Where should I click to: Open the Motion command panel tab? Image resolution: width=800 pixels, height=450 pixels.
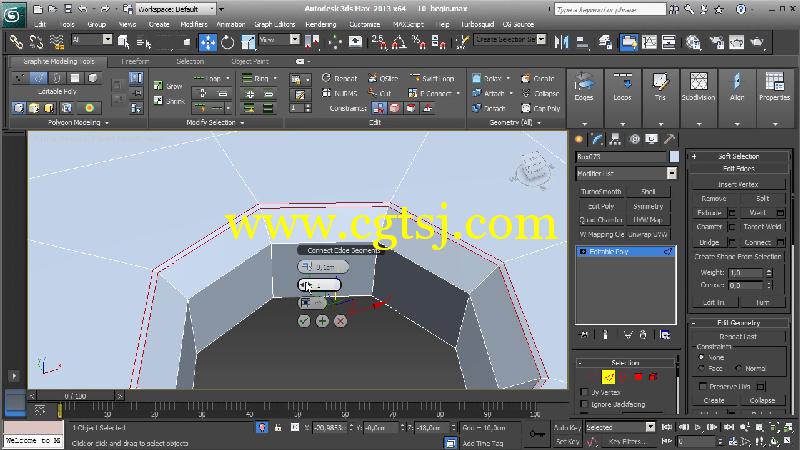pyautogui.click(x=634, y=139)
